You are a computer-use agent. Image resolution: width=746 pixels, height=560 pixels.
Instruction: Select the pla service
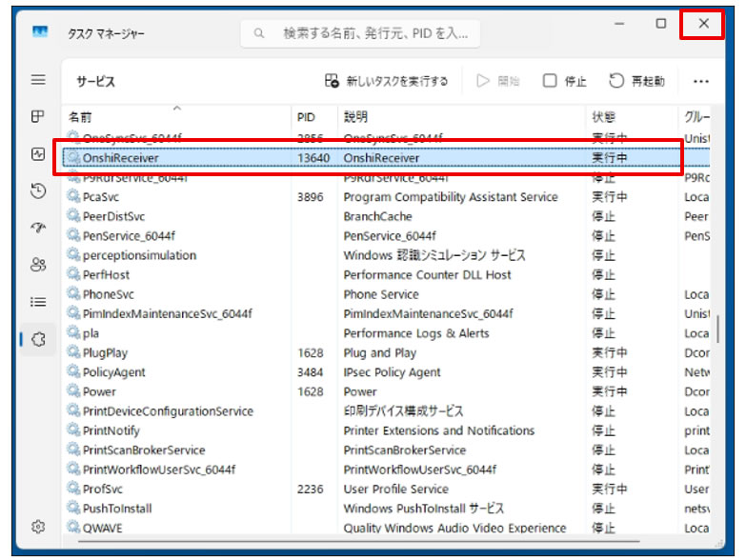[x=91, y=333]
